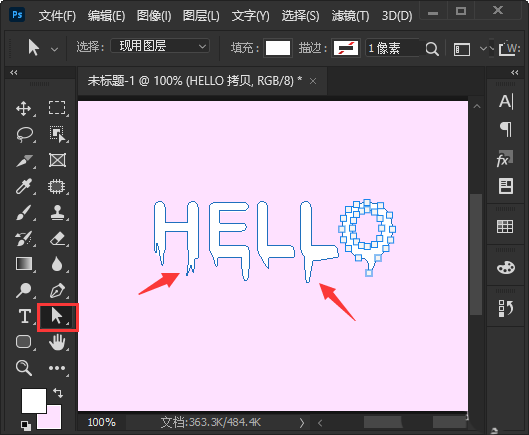Open the 编辑(E) menu
529x435 pixels.
point(106,16)
